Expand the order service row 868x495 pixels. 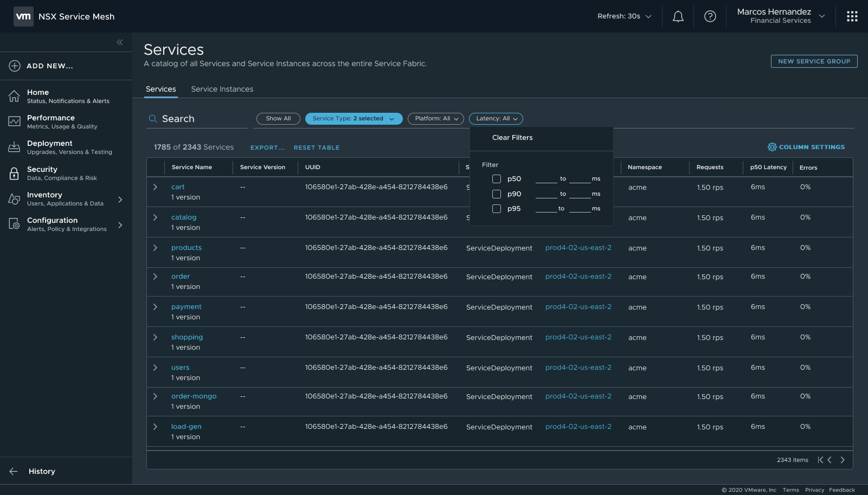155,277
